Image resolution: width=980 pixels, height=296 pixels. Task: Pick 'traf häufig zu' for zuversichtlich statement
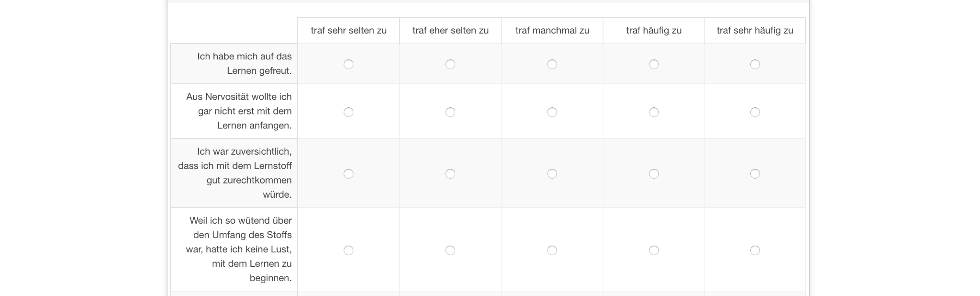pos(654,174)
